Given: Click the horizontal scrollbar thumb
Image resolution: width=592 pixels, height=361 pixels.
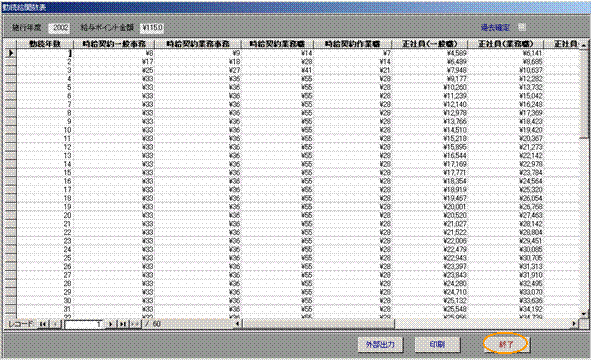Looking at the screenshot, I should tap(319, 324).
